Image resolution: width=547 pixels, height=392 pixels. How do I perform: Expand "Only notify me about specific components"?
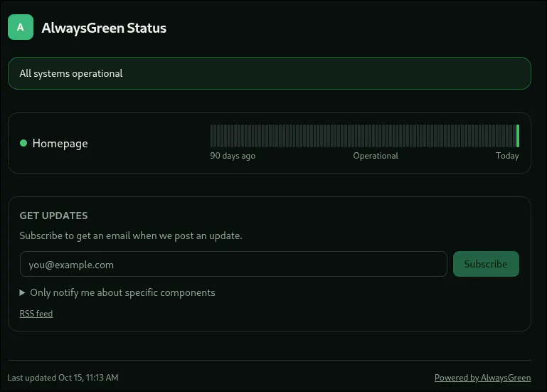click(117, 292)
